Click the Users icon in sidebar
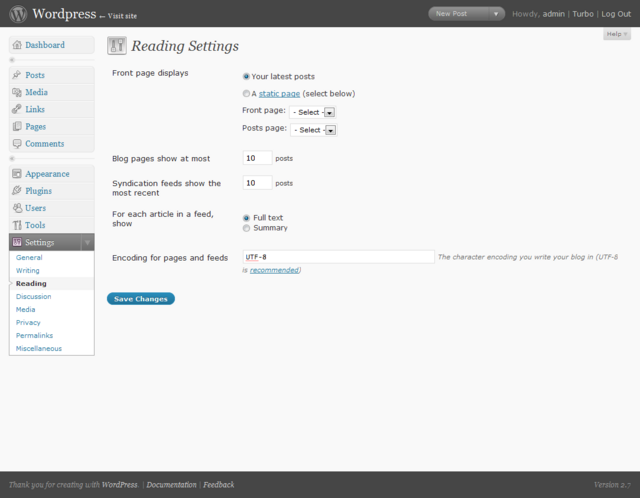The image size is (640, 498). [17, 208]
